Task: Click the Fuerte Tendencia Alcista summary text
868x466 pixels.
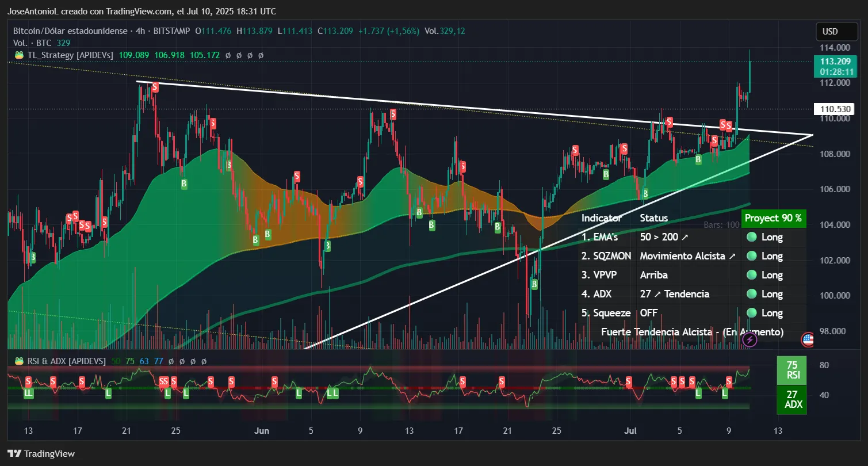Action: [693, 332]
